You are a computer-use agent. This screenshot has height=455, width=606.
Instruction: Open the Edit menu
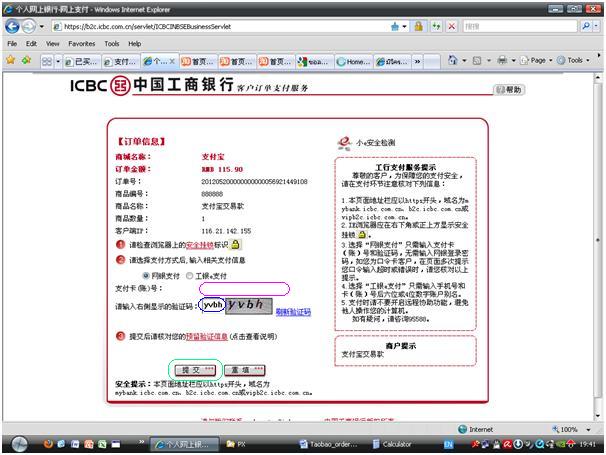[31, 44]
